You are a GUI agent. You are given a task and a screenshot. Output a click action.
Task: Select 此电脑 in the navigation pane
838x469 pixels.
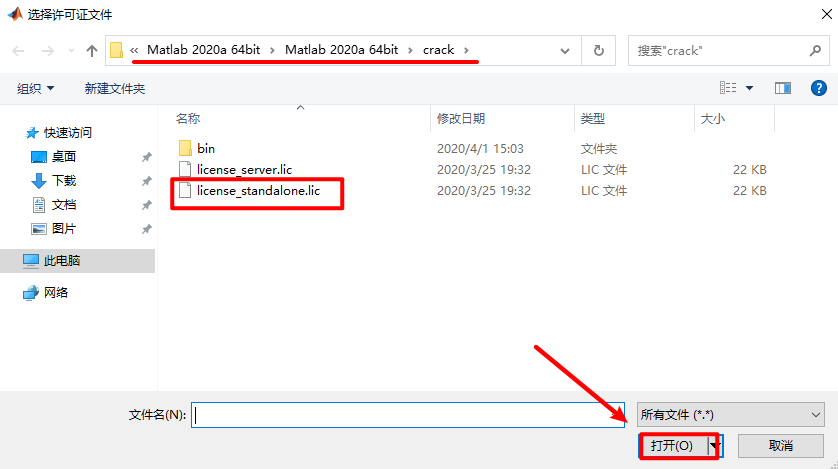[62, 261]
